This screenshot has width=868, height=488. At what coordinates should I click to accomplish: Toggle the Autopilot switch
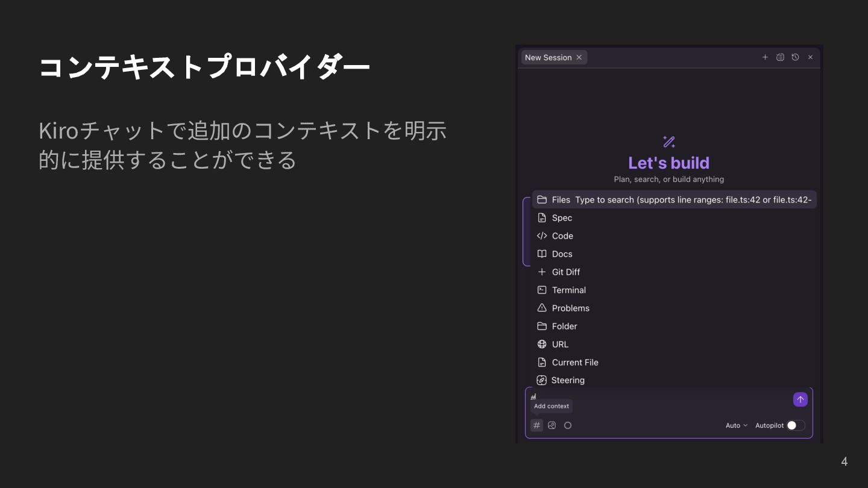tap(796, 425)
